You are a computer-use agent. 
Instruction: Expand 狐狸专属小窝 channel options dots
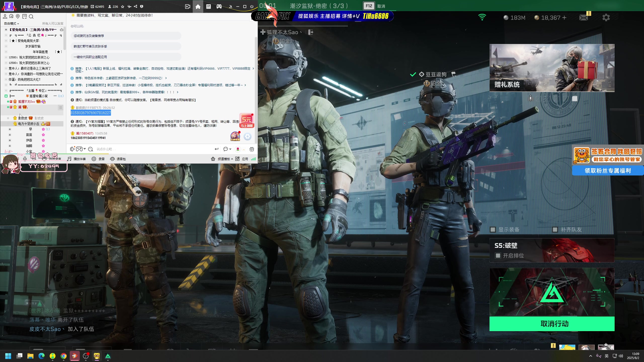click(x=55, y=96)
